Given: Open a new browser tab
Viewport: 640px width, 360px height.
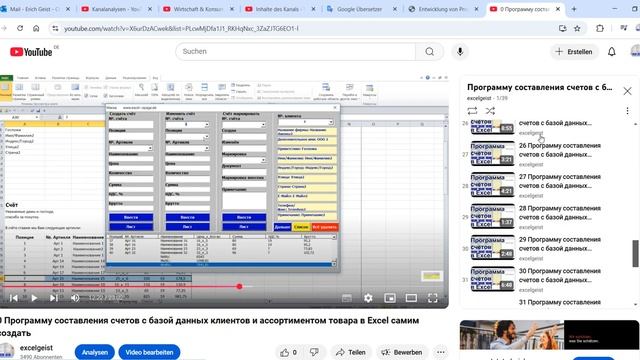Looking at the screenshot, I should pyautogui.click(x=574, y=9).
